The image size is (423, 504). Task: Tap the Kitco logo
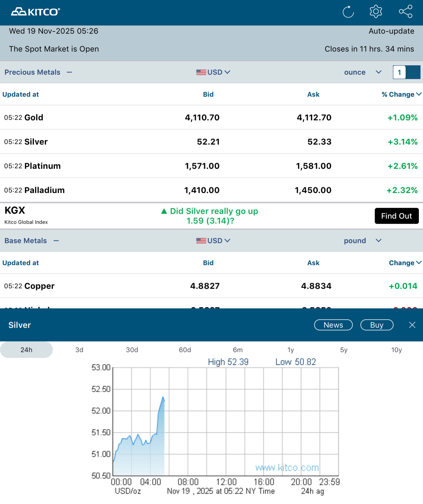point(35,12)
